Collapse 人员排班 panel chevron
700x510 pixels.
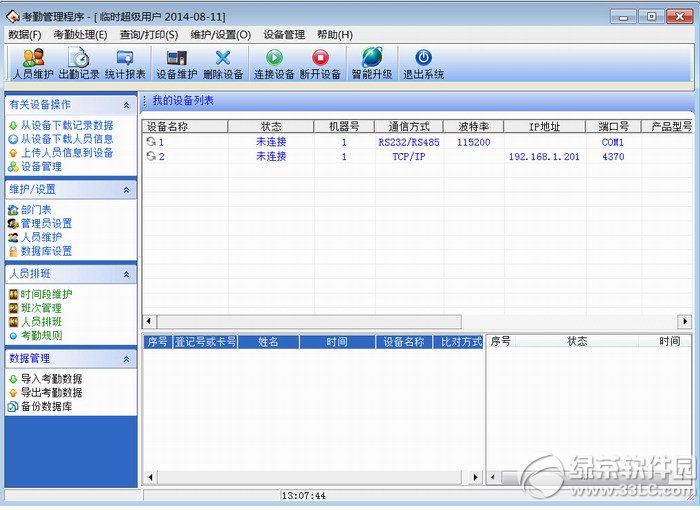click(126, 274)
